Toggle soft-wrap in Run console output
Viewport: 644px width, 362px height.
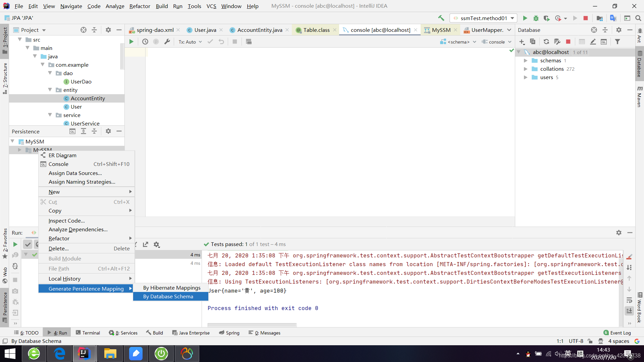[629, 300]
